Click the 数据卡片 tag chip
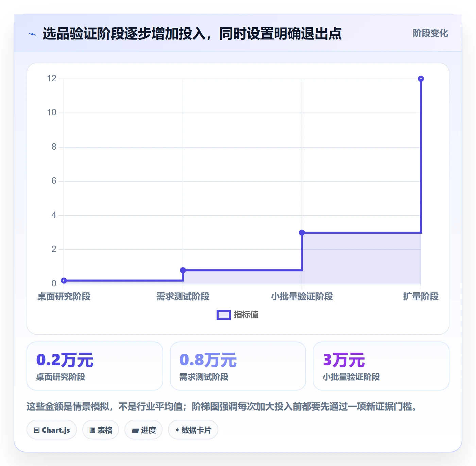This screenshot has height=466, width=476. point(193,430)
